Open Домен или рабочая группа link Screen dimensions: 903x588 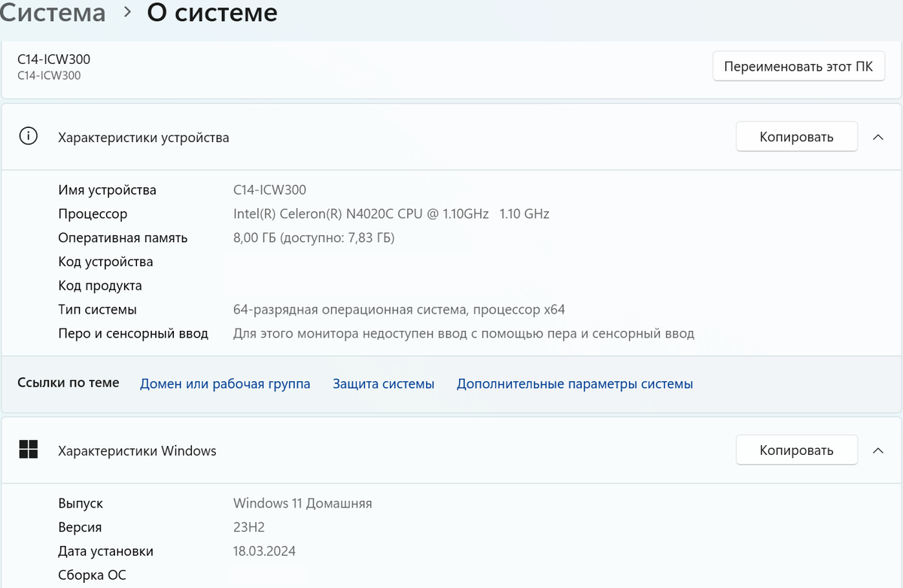coord(225,383)
